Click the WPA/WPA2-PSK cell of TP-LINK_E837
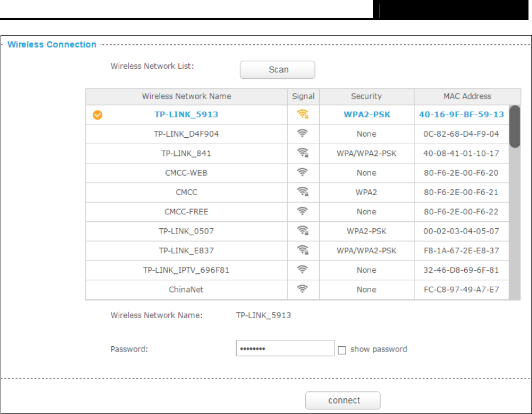532x414 pixels. click(x=367, y=251)
